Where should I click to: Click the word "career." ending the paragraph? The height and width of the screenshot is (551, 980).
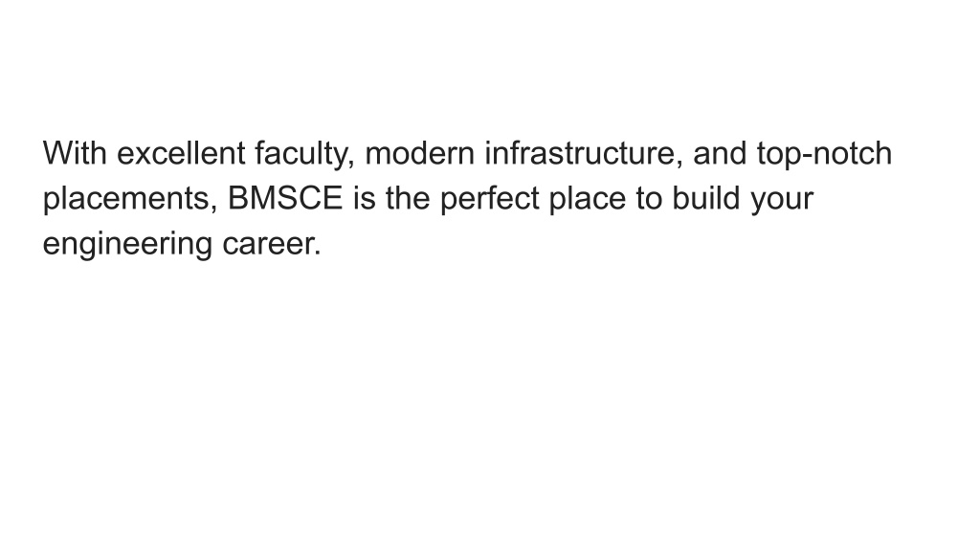[x=271, y=244]
